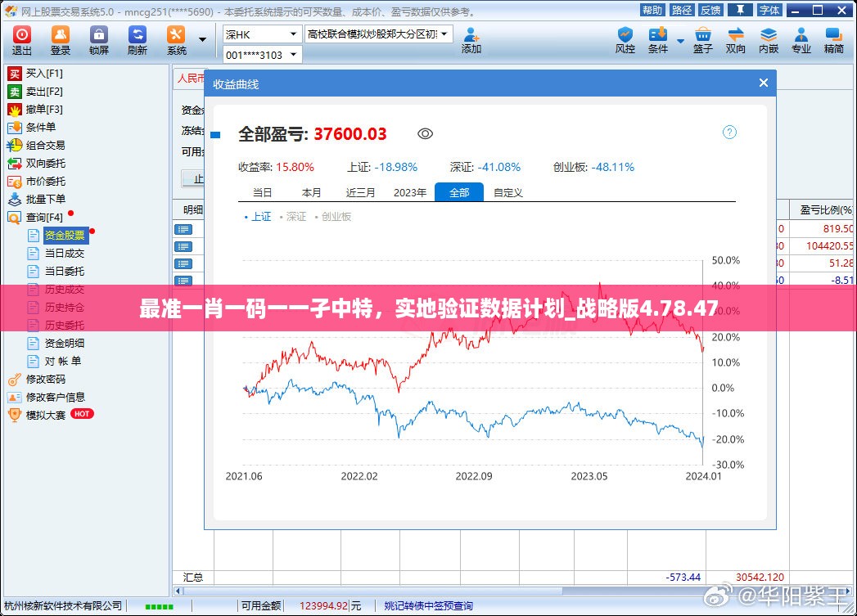Select the 自定义 custom range tab

click(507, 193)
